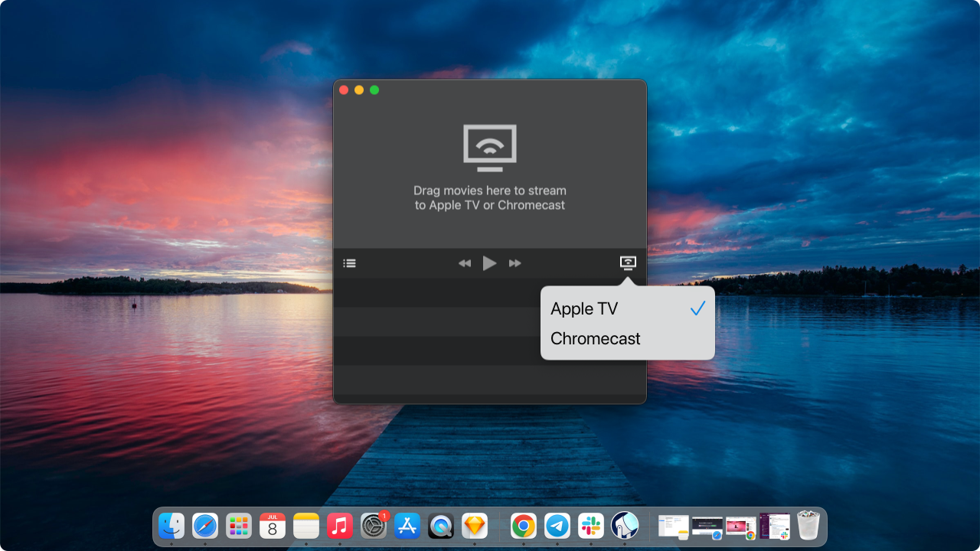This screenshot has height=551, width=980.
Task: Launch Slack from the Dock
Action: tap(591, 526)
